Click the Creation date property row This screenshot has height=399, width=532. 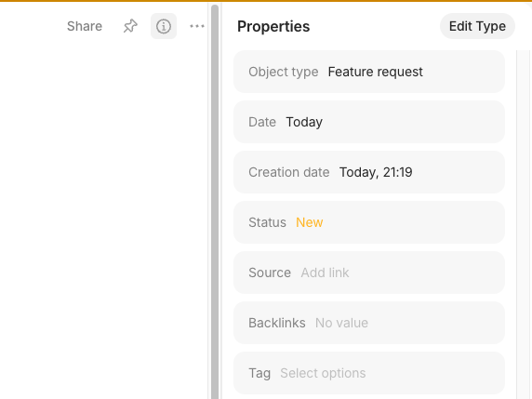point(369,172)
